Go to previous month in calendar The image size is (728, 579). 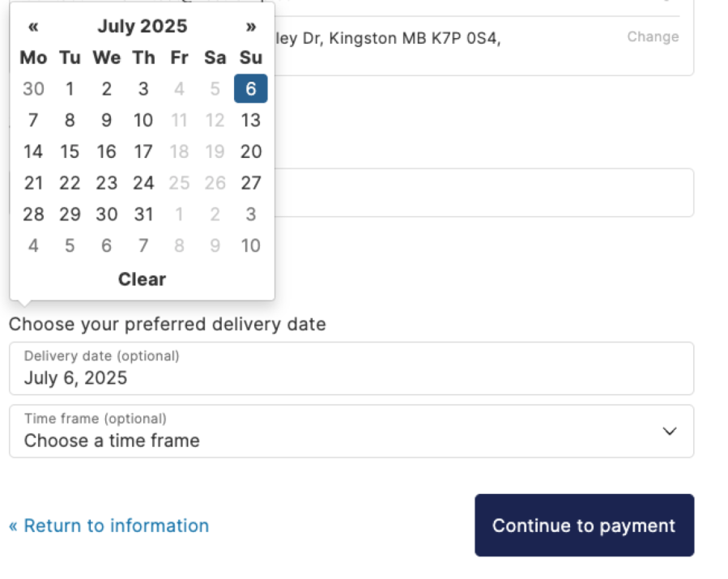click(33, 27)
